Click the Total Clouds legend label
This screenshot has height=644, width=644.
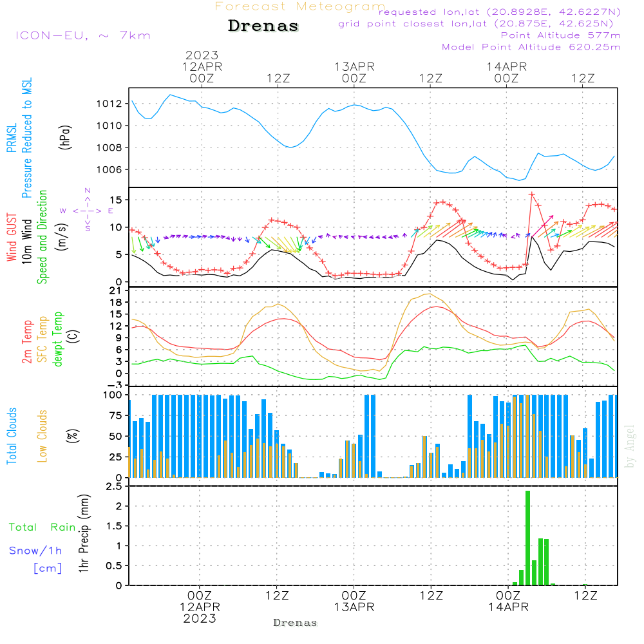point(12,436)
